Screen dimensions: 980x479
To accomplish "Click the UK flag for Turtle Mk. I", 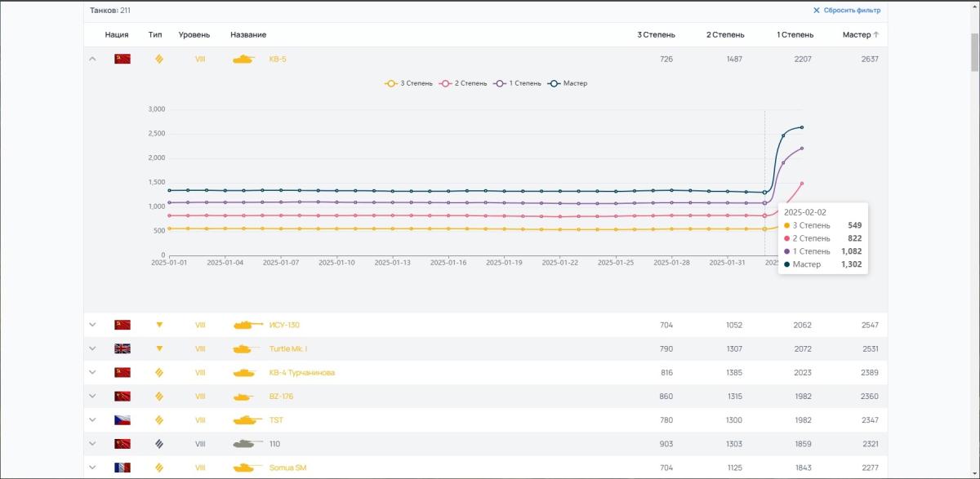I will click(122, 348).
